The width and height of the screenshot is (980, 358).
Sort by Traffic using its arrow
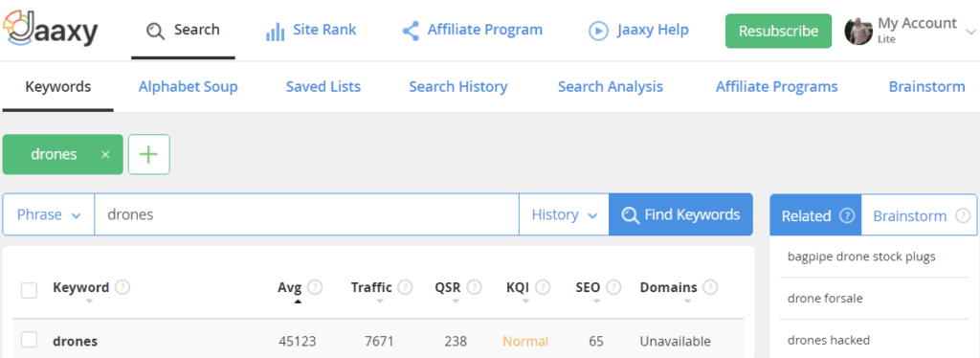coord(380,302)
